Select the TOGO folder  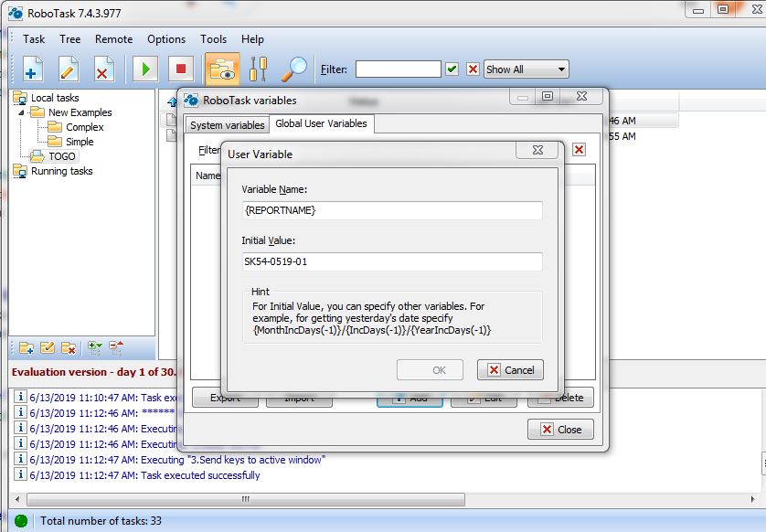pos(61,156)
